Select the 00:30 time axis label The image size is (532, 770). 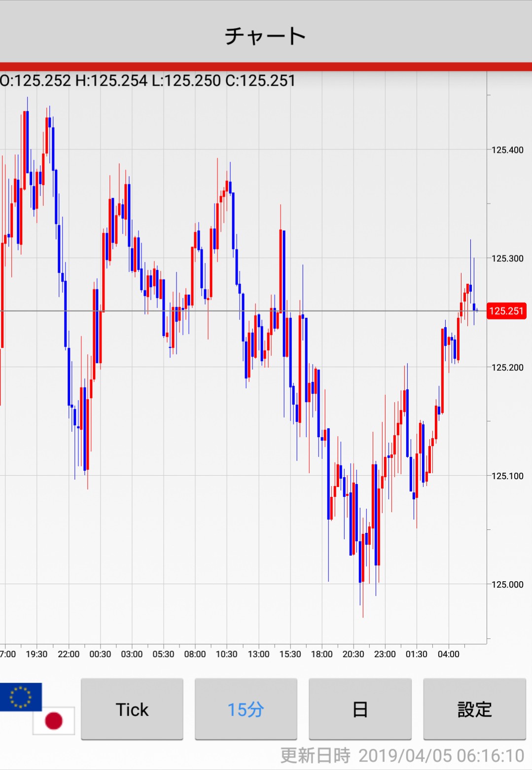[100, 654]
